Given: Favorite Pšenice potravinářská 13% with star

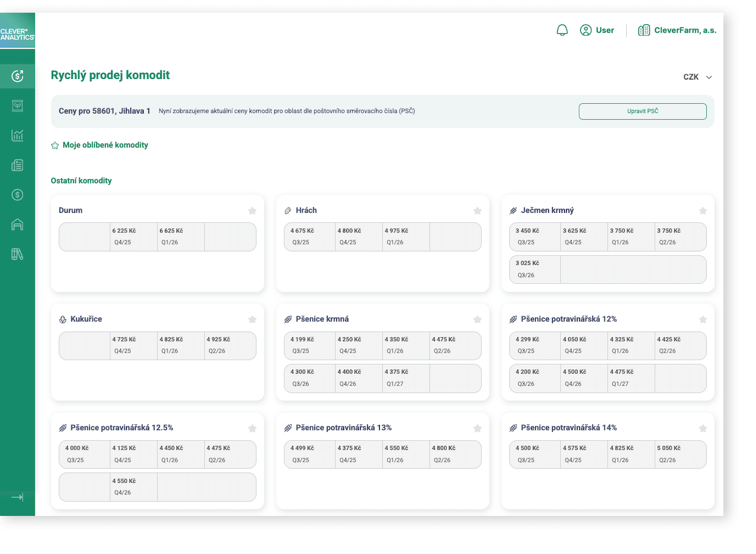Looking at the screenshot, I should (x=478, y=429).
